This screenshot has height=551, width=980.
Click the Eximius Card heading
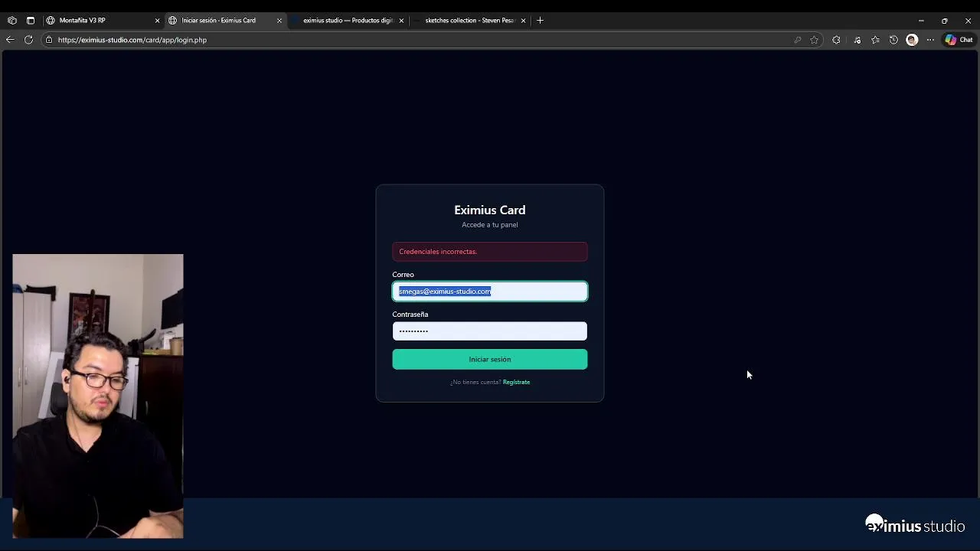[x=490, y=210]
